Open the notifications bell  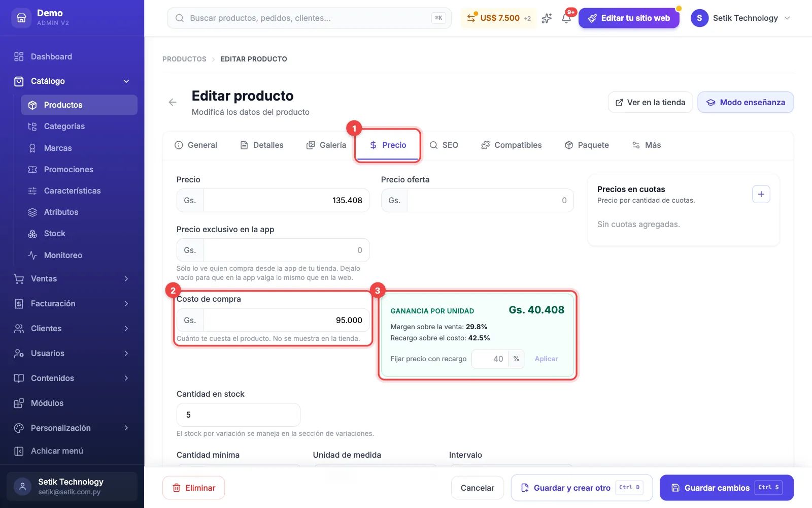[x=566, y=18]
